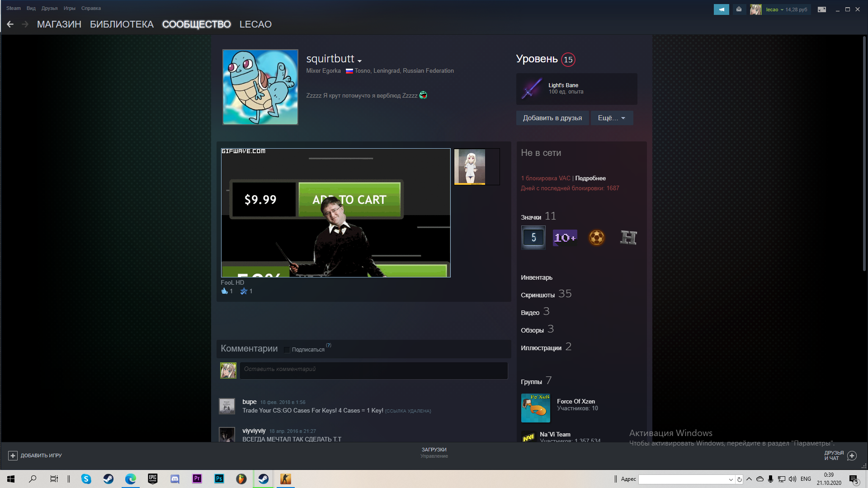868x488 pixels.
Task: Open the announcements megaphone icon
Action: pos(721,9)
